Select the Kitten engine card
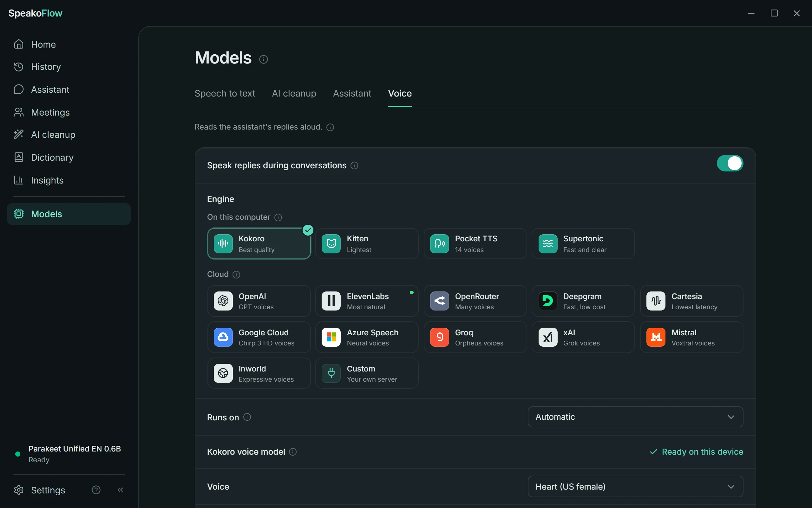Image resolution: width=812 pixels, height=508 pixels. tap(367, 244)
